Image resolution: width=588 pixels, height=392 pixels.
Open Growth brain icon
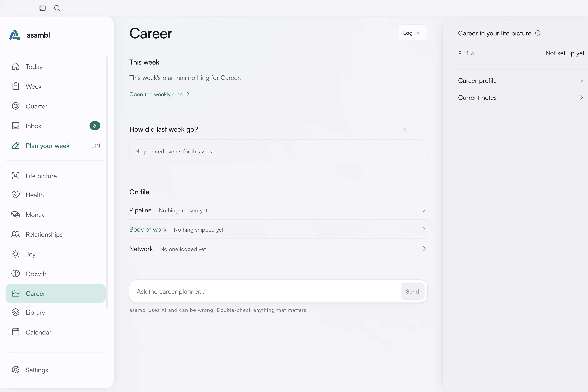[x=16, y=274]
